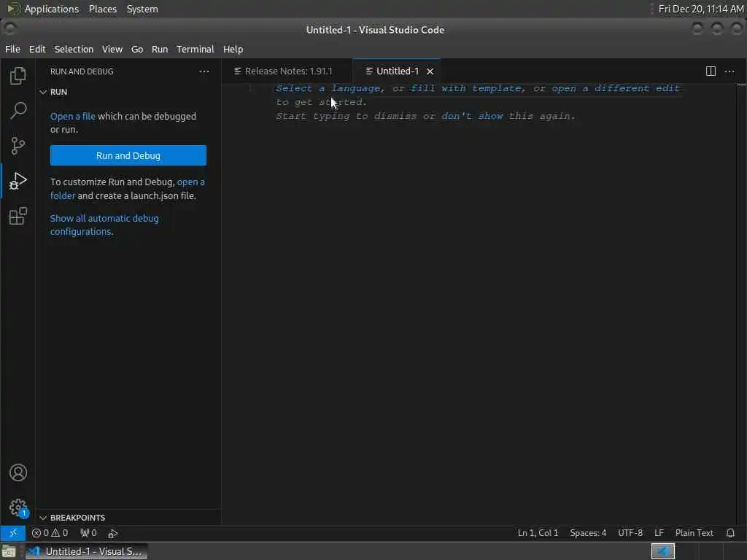Open the Manage gear icon
This screenshot has width=747, height=560.
coord(18,507)
